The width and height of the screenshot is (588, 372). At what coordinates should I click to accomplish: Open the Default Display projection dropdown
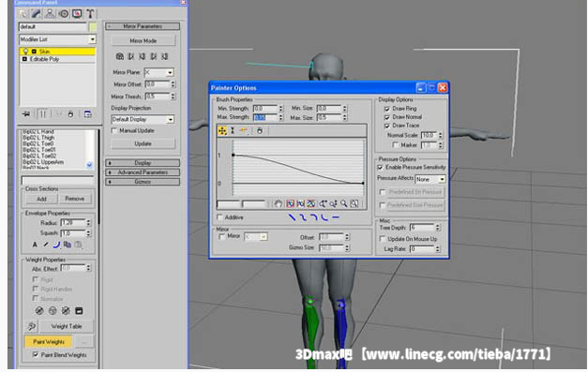[x=170, y=120]
